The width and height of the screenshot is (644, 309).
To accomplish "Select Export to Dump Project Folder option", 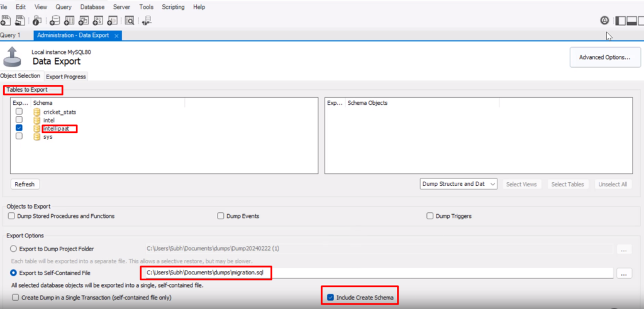I will [14, 249].
